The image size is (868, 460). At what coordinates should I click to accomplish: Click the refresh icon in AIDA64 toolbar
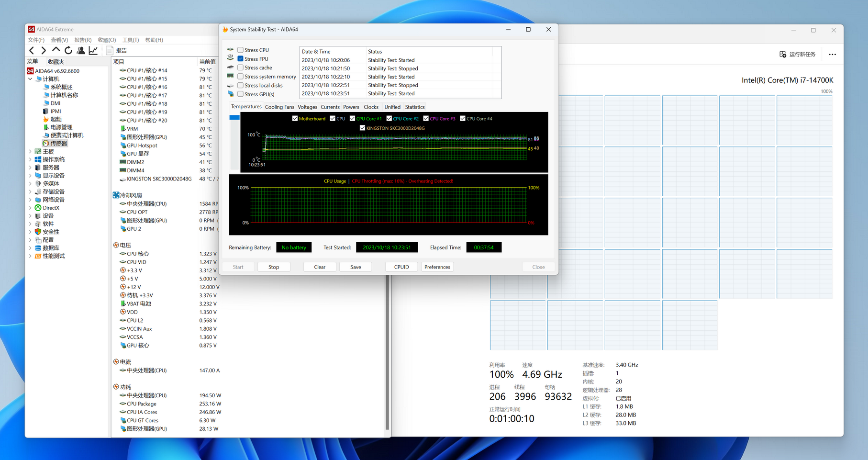[68, 50]
